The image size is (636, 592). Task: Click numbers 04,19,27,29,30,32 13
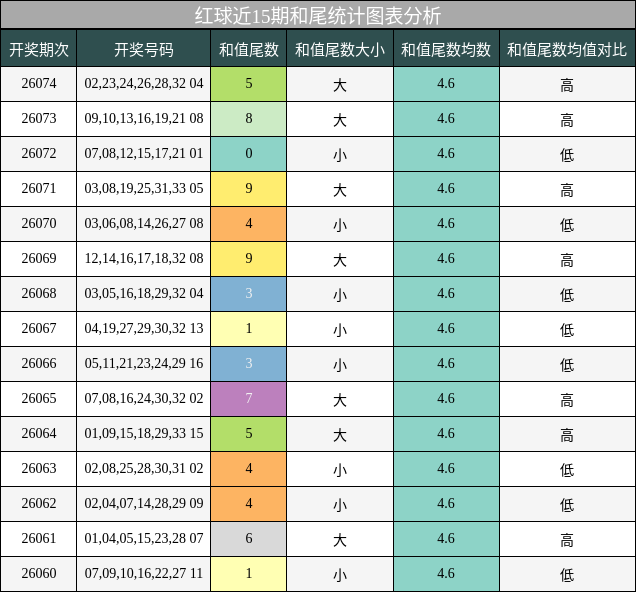click(x=144, y=328)
